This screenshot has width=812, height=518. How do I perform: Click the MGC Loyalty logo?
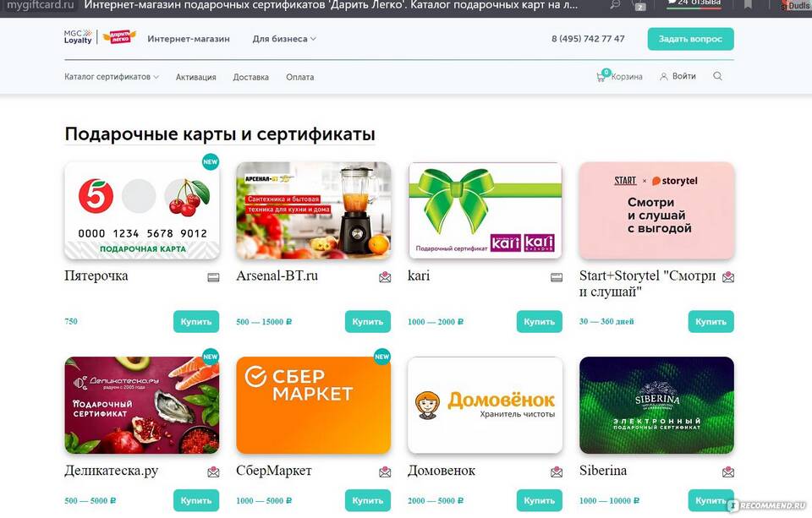[x=78, y=36]
